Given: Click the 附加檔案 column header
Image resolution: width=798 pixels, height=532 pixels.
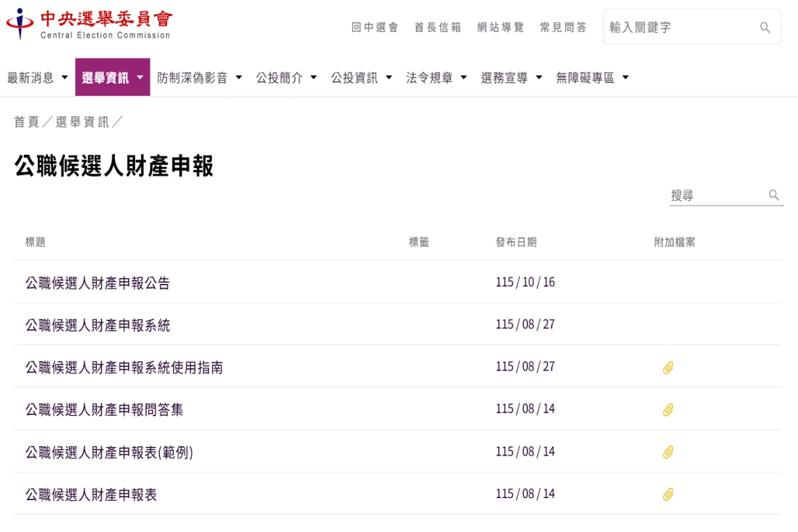Looking at the screenshot, I should tap(675, 243).
